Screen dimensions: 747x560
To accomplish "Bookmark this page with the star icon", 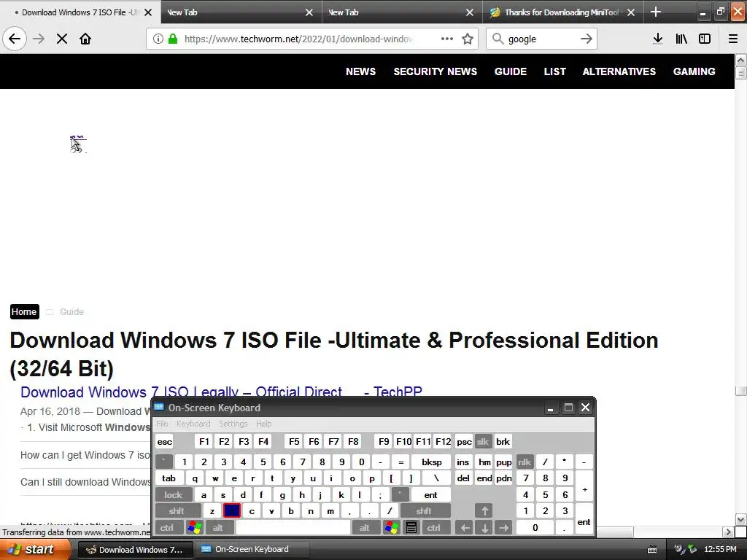I will click(x=468, y=39).
